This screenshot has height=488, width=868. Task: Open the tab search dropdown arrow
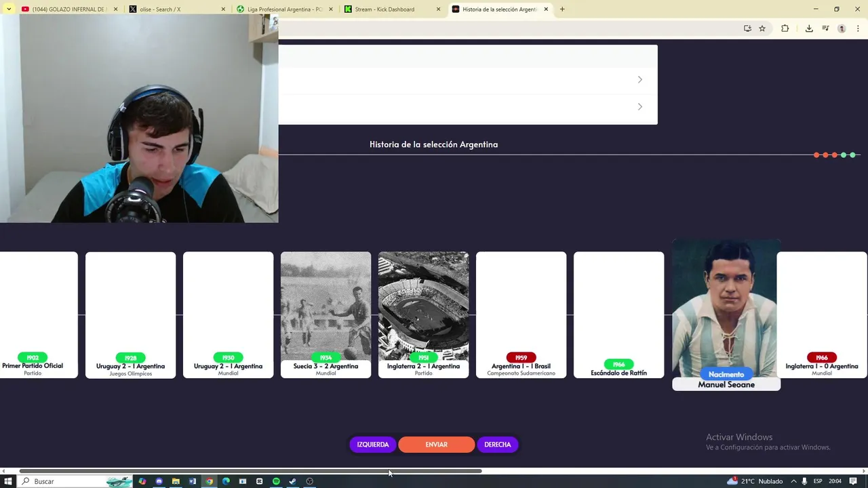click(9, 9)
